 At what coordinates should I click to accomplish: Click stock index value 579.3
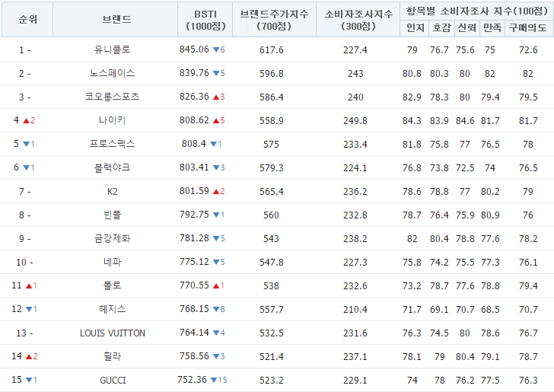272,167
